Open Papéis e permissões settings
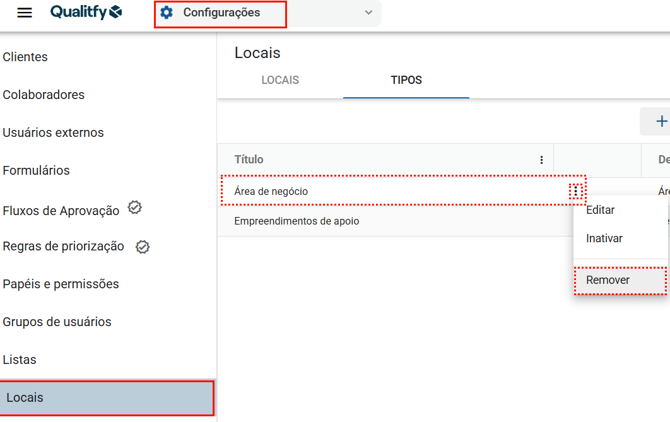Image resolution: width=670 pixels, height=422 pixels. tap(61, 284)
